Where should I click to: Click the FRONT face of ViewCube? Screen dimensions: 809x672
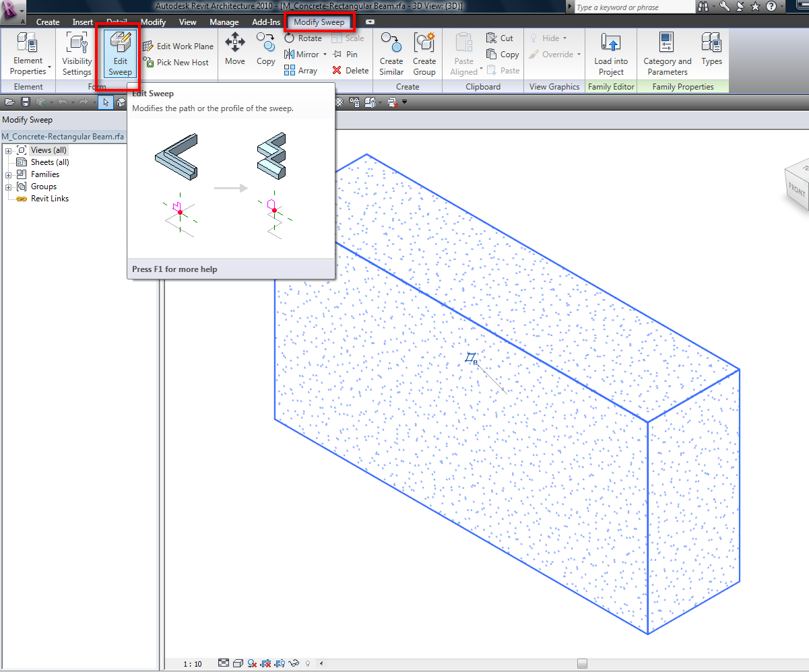[797, 190]
